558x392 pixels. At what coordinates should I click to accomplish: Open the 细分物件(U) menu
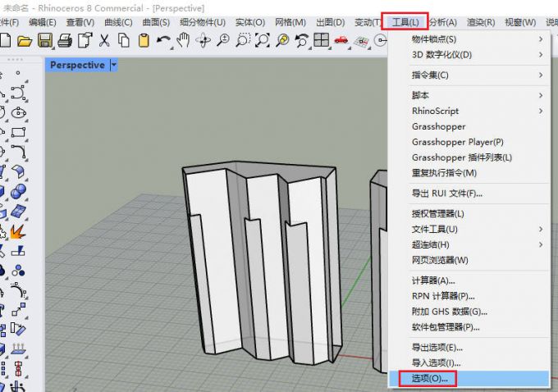tap(203, 22)
